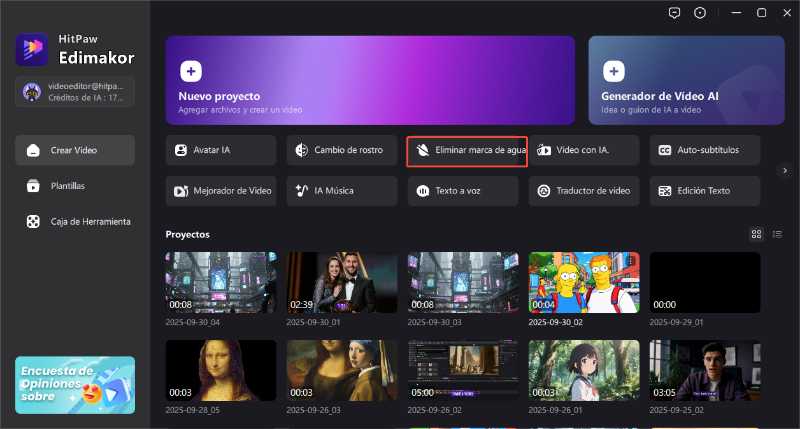
Task: Open the circular menu icon in title bar
Action: 700,13
